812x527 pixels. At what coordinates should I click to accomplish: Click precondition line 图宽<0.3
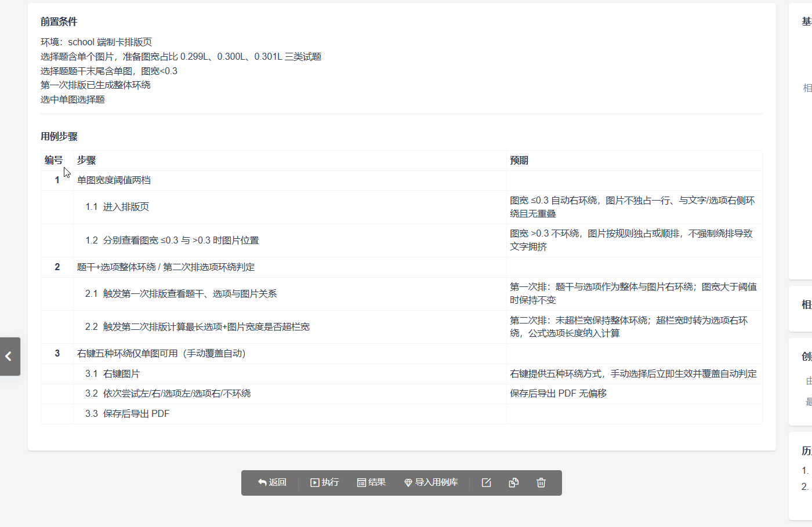point(109,71)
